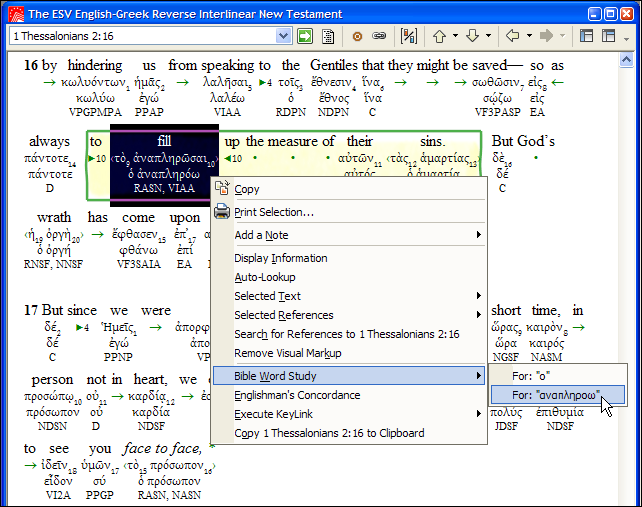This screenshot has width=642, height=507.
Task: Click the document contents icon in toolbar
Action: 326,36
